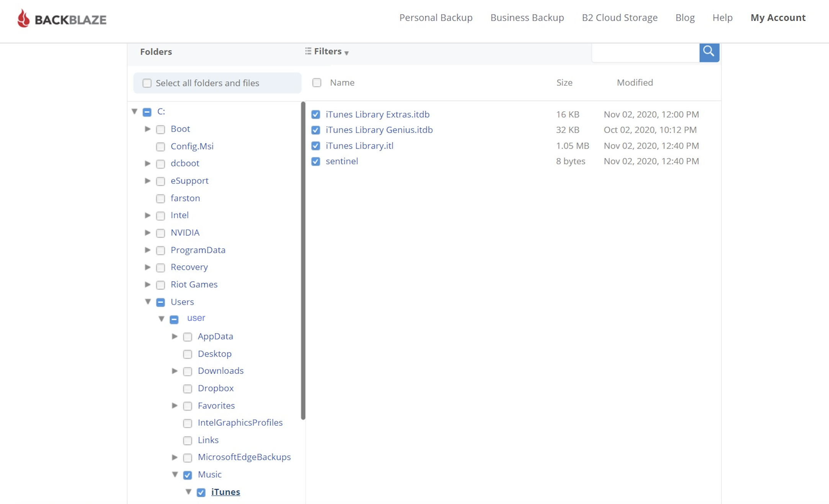Check the Riot Games folder checkbox

click(161, 285)
